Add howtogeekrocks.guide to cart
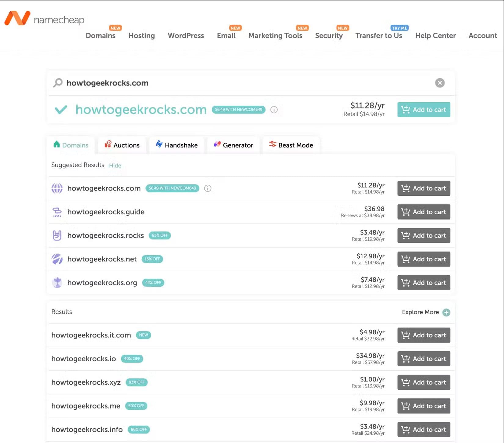Image resolution: width=504 pixels, height=443 pixels. tap(424, 212)
